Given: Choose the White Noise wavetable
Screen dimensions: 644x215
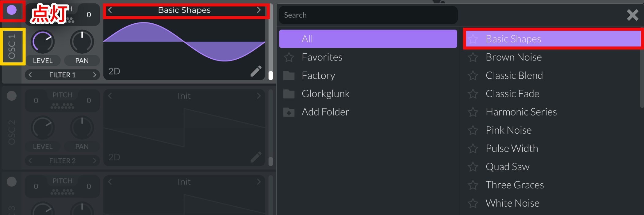Looking at the screenshot, I should click(512, 203).
